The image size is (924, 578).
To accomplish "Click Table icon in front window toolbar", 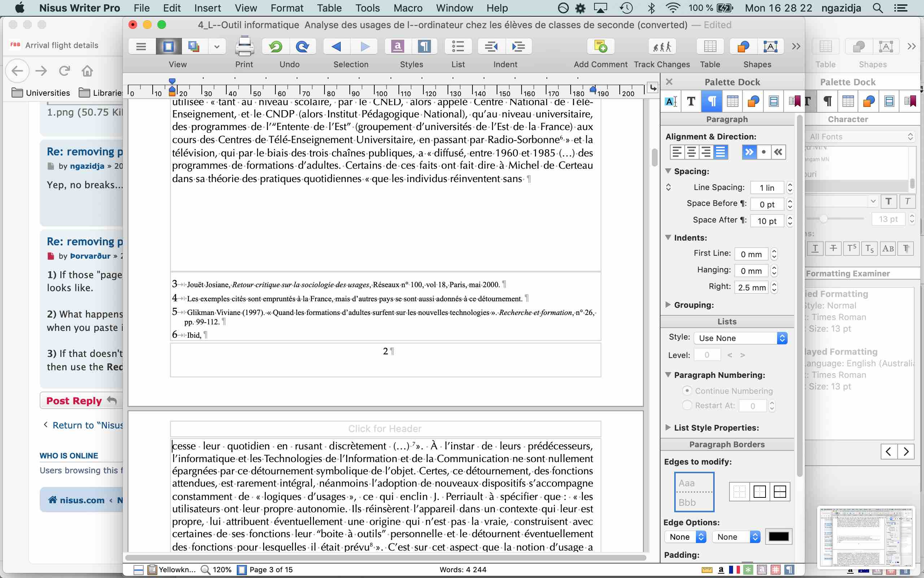I will coord(710,47).
